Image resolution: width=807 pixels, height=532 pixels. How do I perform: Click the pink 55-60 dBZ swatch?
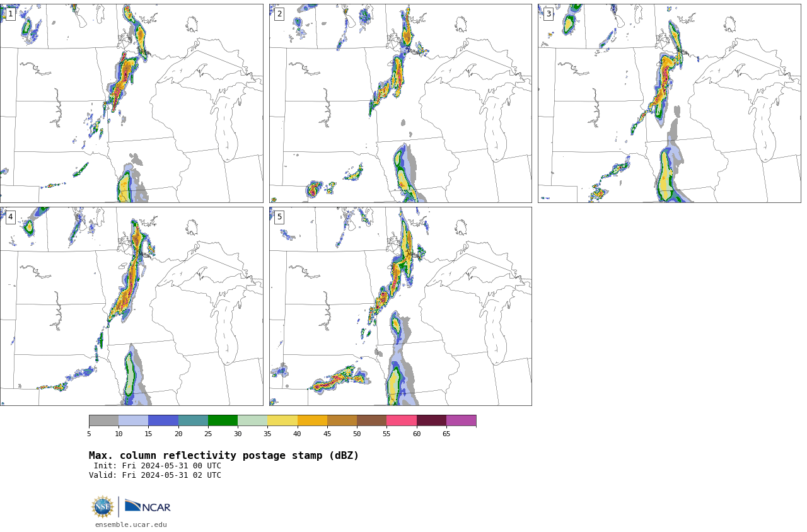point(402,420)
